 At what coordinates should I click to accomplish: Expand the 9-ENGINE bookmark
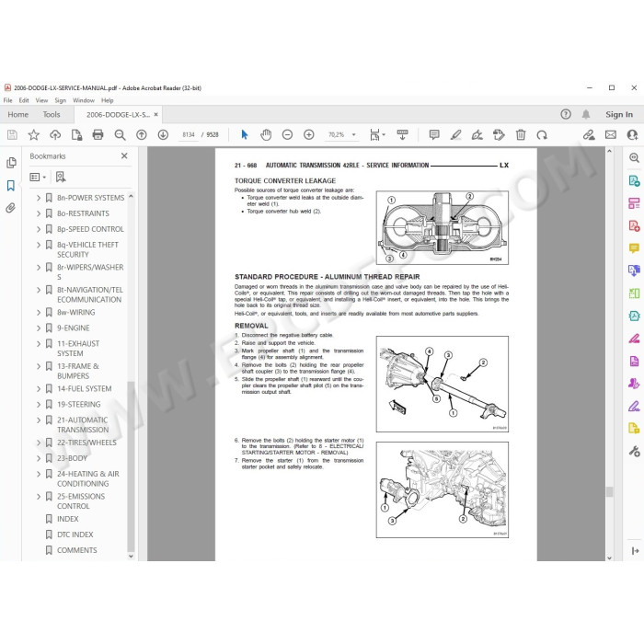pos(39,328)
